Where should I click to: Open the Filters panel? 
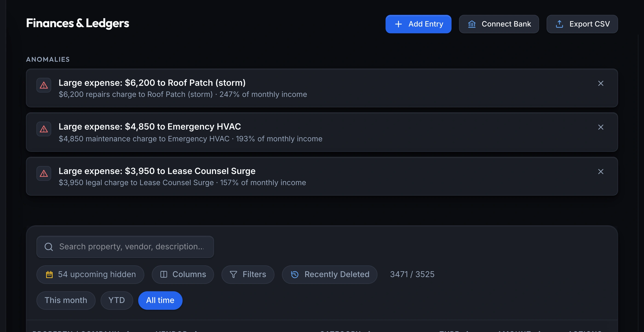248,274
